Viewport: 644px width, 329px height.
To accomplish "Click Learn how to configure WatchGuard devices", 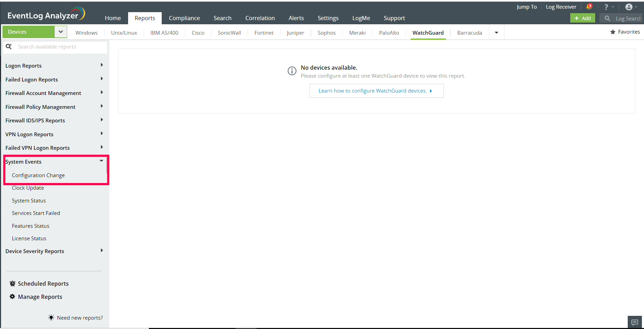I will pos(376,91).
